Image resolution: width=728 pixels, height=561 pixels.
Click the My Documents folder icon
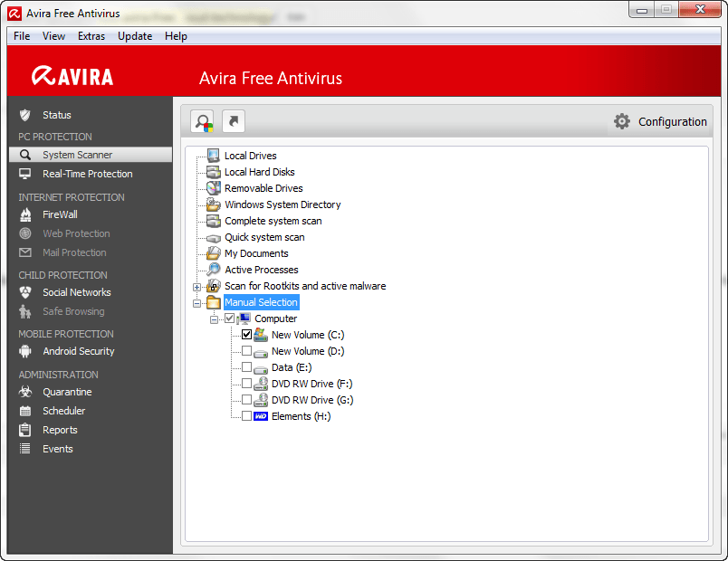pyautogui.click(x=214, y=253)
